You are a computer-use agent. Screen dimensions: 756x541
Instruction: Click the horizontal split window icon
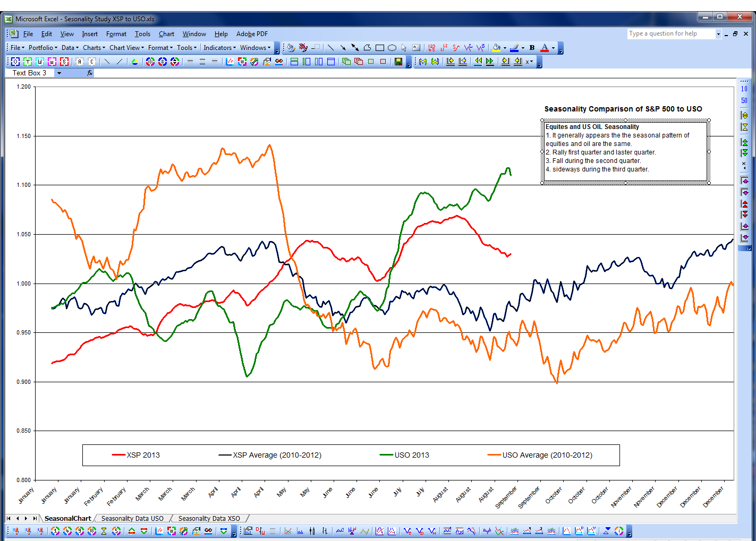[294, 62]
